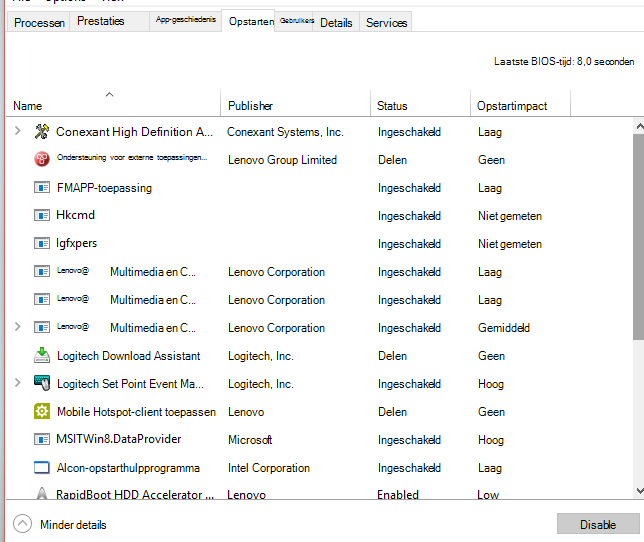Click Lenovo Group Limited publisher cell
644x542 pixels.
[x=283, y=160]
